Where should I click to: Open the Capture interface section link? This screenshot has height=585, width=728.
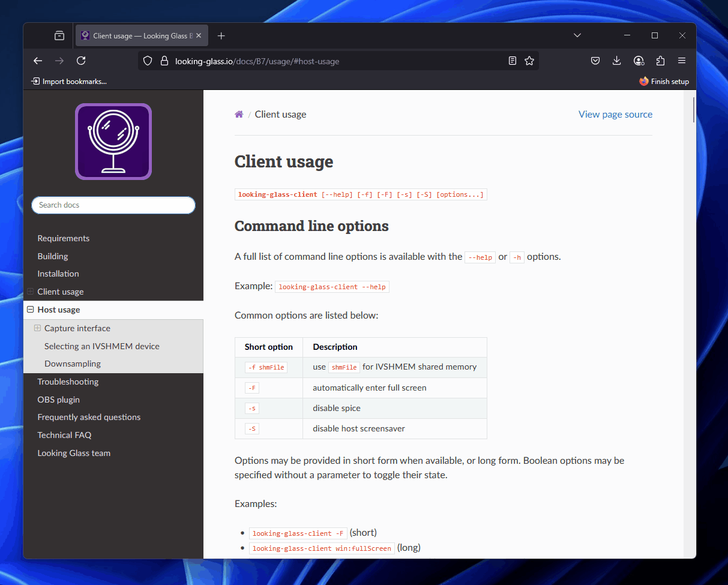pos(77,328)
